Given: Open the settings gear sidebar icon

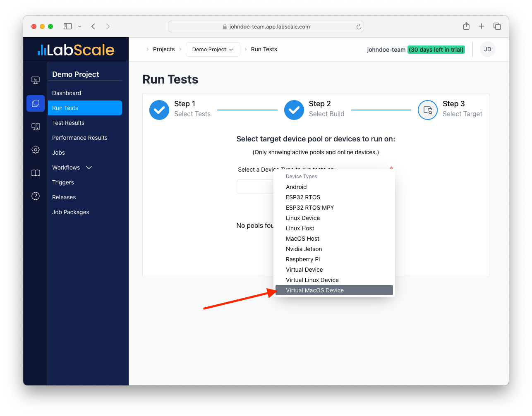Looking at the screenshot, I should 36,150.
